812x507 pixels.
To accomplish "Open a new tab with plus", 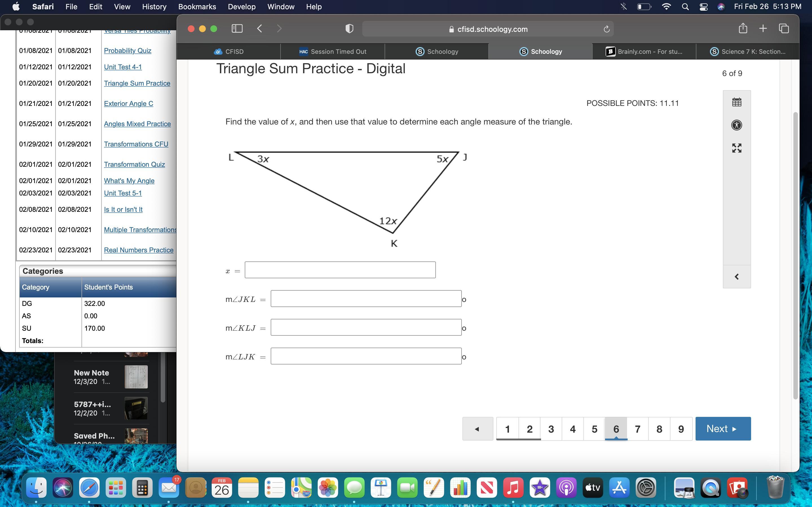I will coord(763,28).
